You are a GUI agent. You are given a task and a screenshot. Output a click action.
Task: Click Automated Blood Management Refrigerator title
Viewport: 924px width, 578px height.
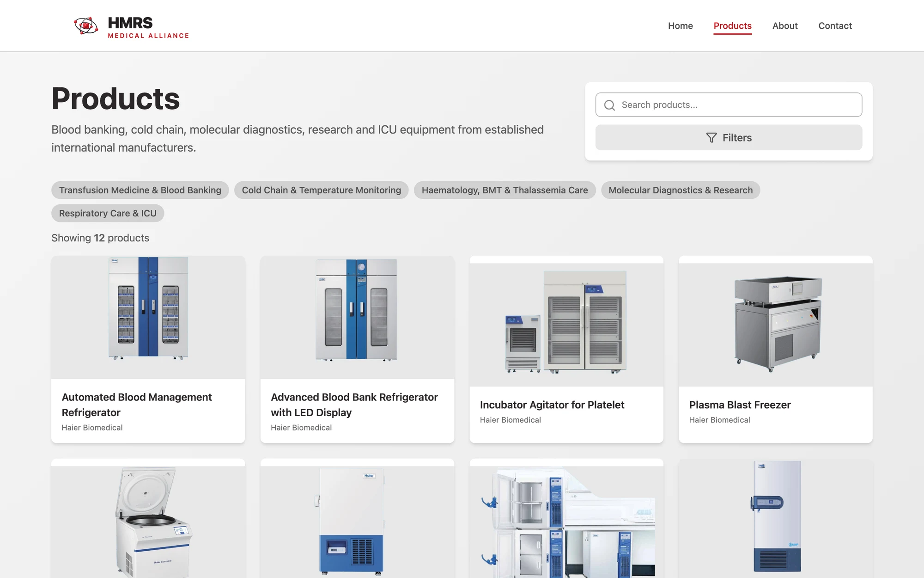click(137, 405)
